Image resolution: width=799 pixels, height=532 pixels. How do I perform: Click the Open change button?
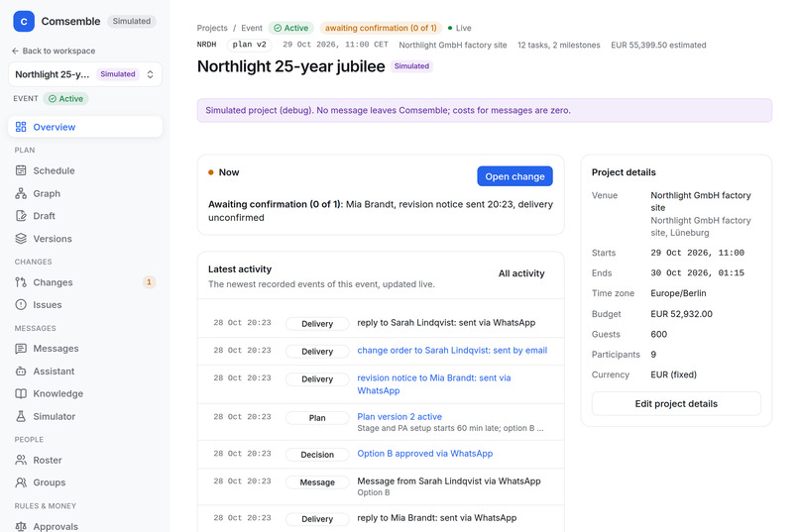pyautogui.click(x=514, y=176)
